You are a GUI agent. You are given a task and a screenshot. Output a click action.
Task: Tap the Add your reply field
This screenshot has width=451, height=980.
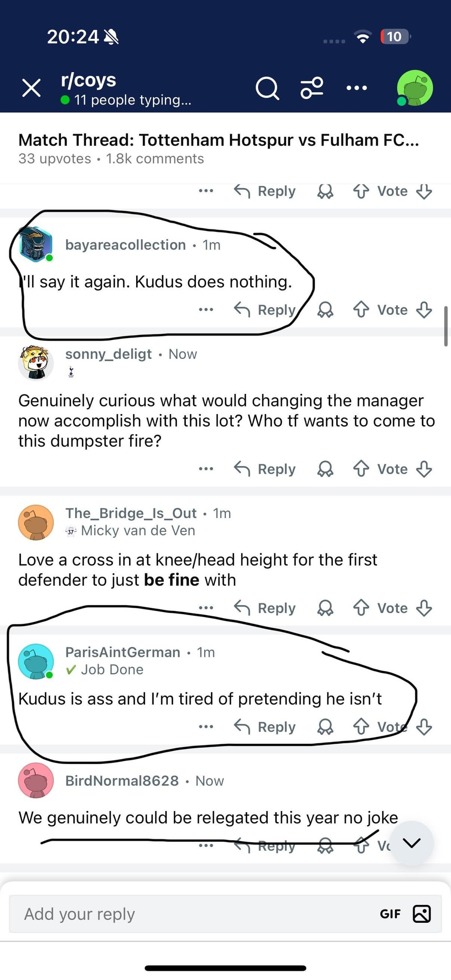click(x=188, y=914)
